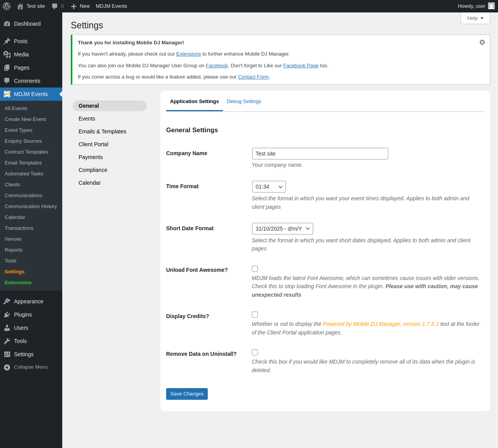Check the Display Credits checkbox
The image size is (498, 448).
255,315
